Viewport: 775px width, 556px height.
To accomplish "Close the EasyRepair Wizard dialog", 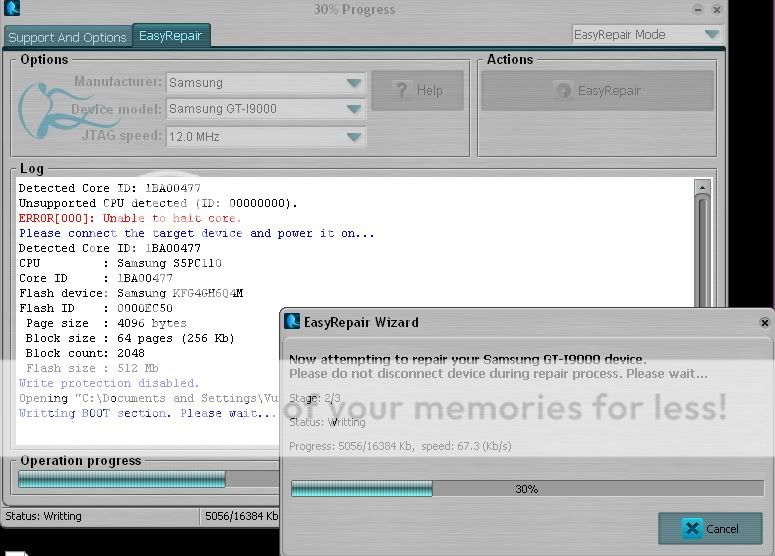I will [764, 323].
